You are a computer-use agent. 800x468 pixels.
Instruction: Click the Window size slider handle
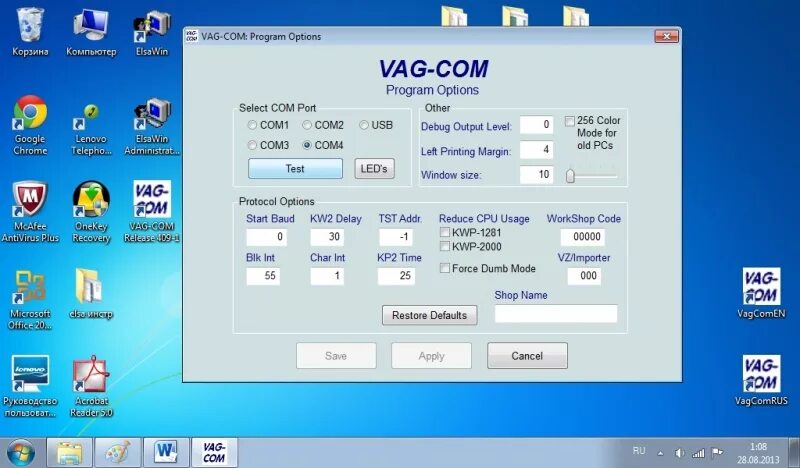click(x=570, y=176)
